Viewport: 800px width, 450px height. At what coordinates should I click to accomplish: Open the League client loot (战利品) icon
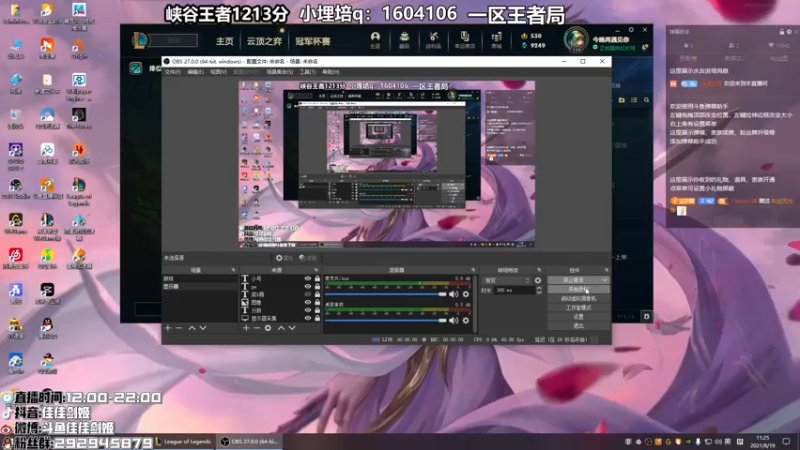tap(433, 40)
